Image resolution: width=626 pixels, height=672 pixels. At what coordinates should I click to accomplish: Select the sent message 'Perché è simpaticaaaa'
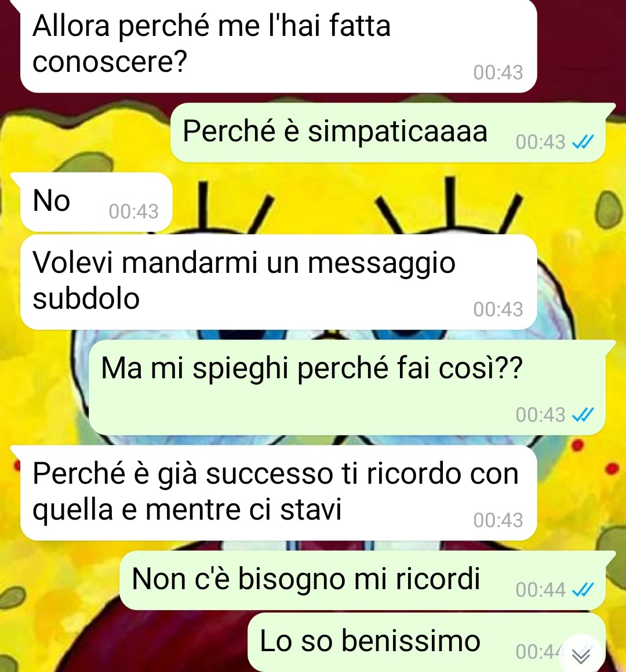coord(388,133)
